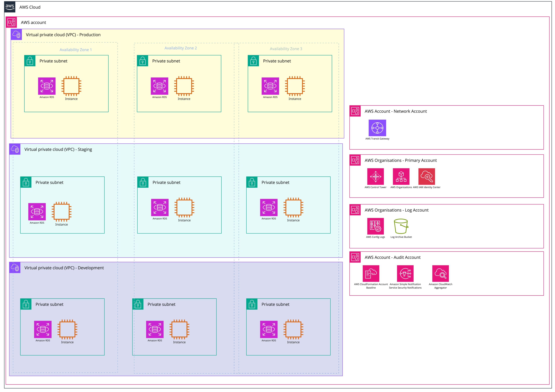Click lock icon of Production Zone 1 subnet
The height and width of the screenshot is (392, 555).
(x=30, y=61)
